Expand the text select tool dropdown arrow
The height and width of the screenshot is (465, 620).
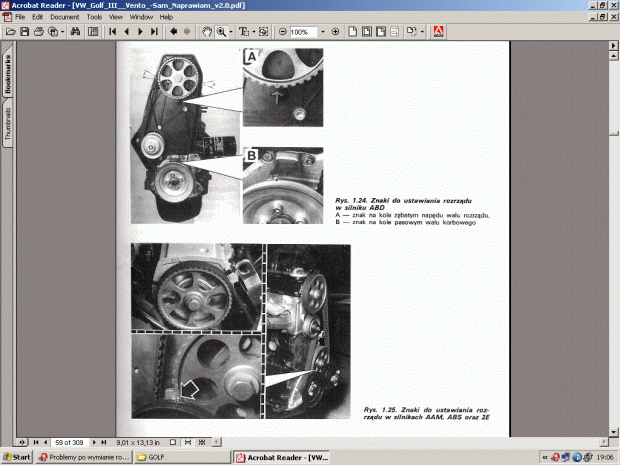pyautogui.click(x=253, y=32)
